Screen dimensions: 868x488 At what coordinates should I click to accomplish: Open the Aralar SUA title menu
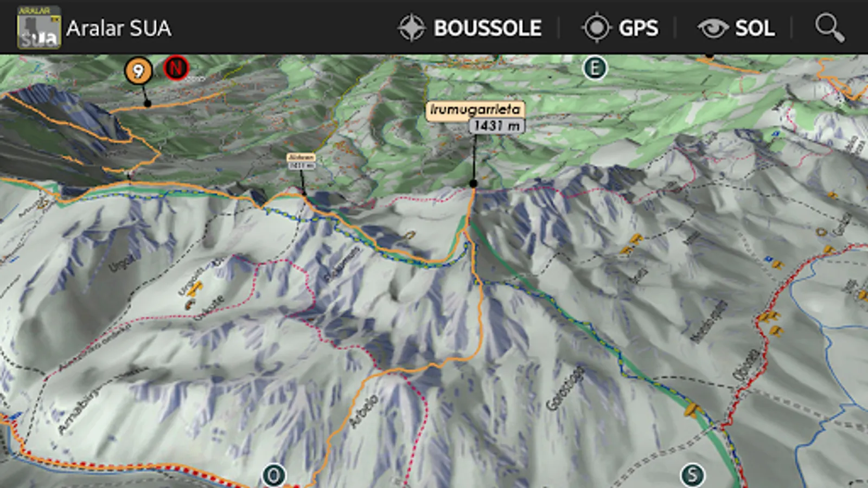[119, 28]
